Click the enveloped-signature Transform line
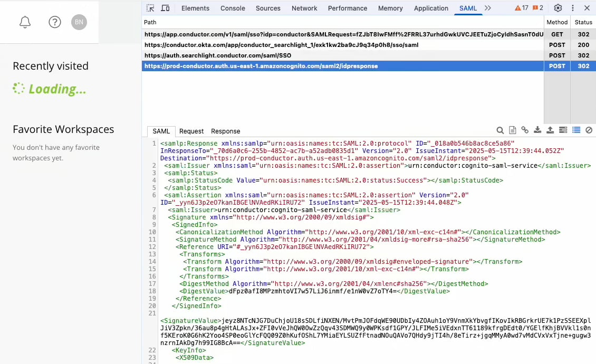Viewport: 596px width, 364px height. (x=353, y=262)
